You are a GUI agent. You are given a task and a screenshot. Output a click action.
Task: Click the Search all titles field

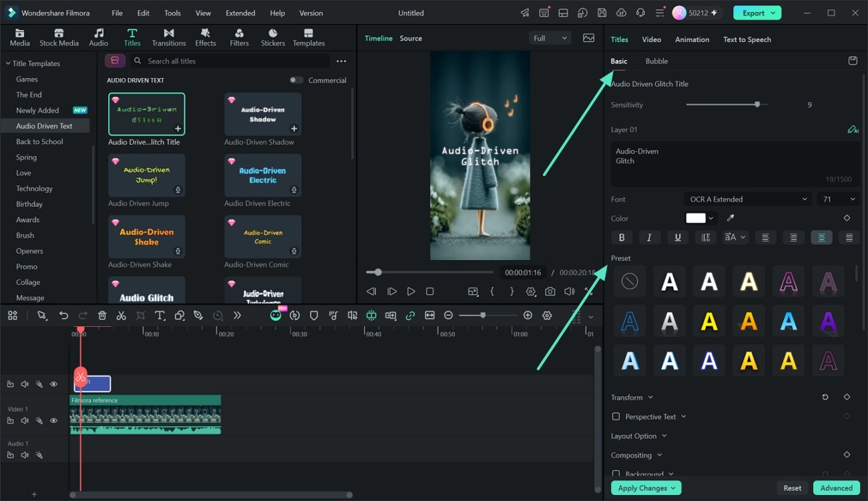click(x=230, y=61)
